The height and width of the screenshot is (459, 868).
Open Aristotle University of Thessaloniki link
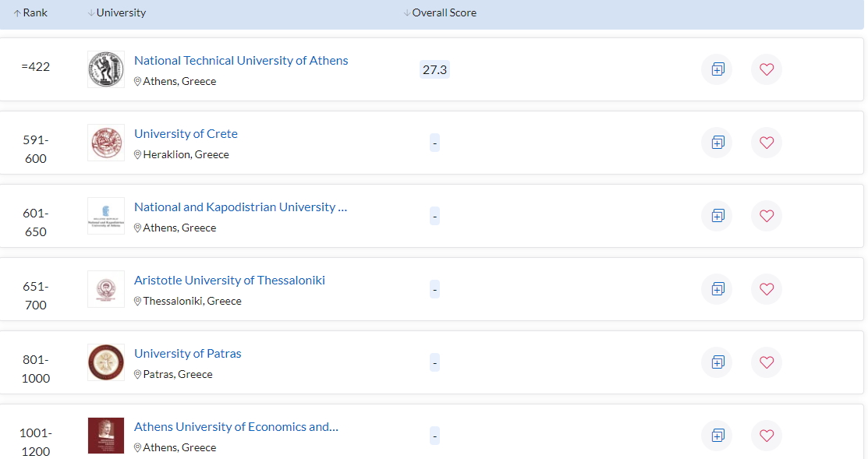point(229,281)
